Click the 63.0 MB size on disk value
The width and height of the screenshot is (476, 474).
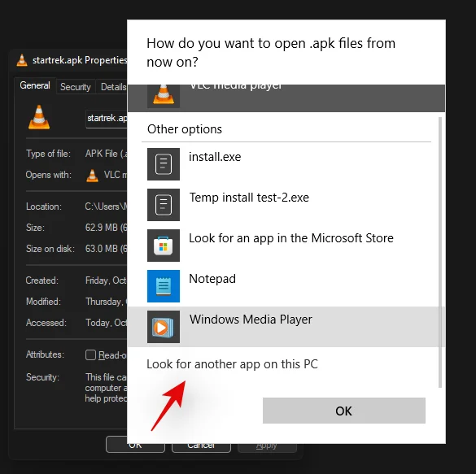pos(106,248)
